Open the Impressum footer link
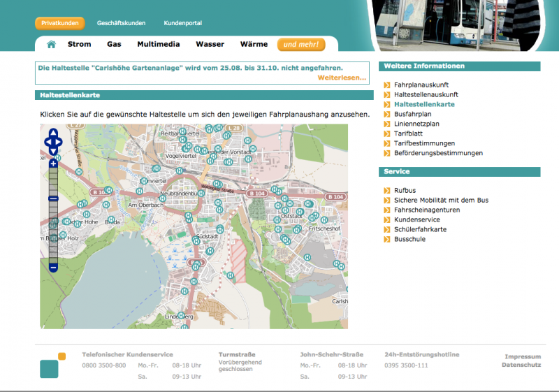Screen dimensions: 559x392 pyautogui.click(x=523, y=356)
